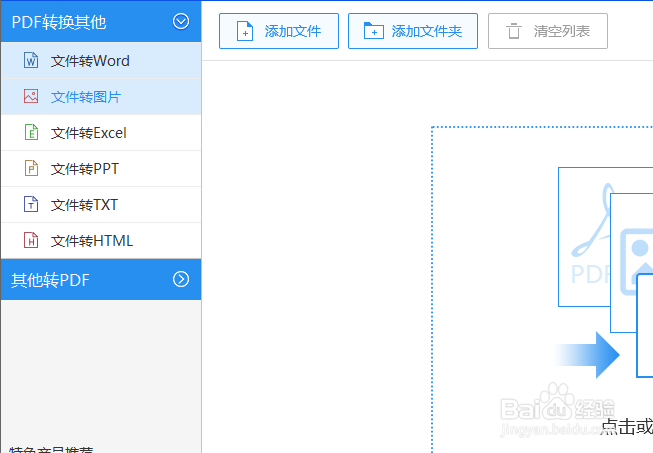The image size is (653, 453).
Task: Click the 添加文件夹 button text
Action: [x=427, y=31]
